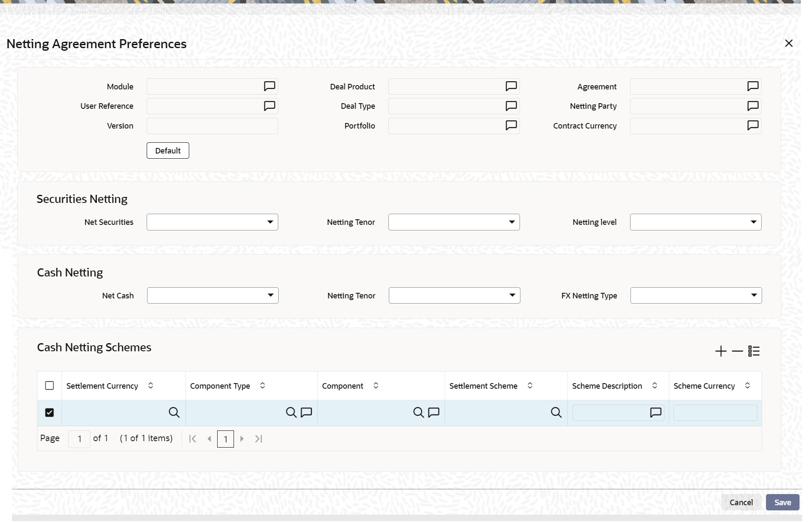The width and height of the screenshot is (812, 522).
Task: Search Component list of values
Action: tap(418, 412)
